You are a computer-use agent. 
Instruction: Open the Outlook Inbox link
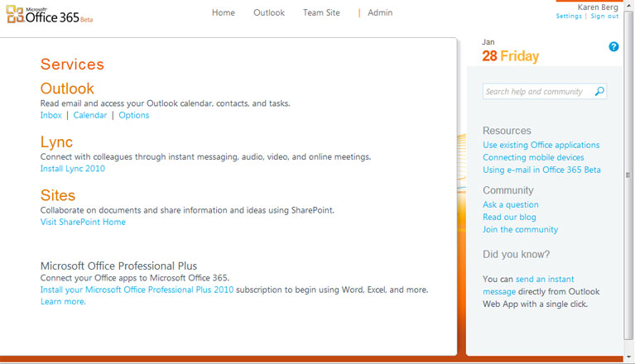tap(51, 116)
